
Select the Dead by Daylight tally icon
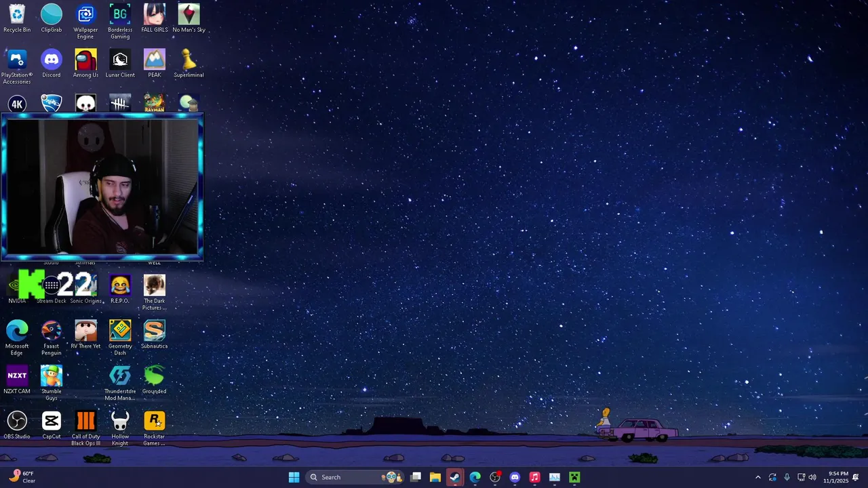point(120,104)
